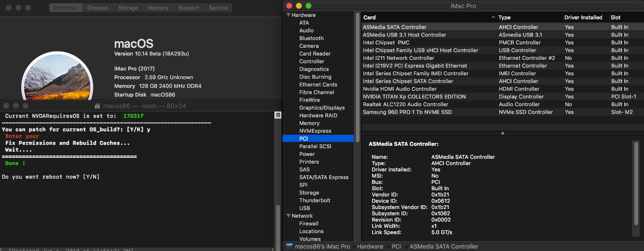Screen dimensions: 644x251
Task: Open the Support tab
Action: [x=188, y=8]
